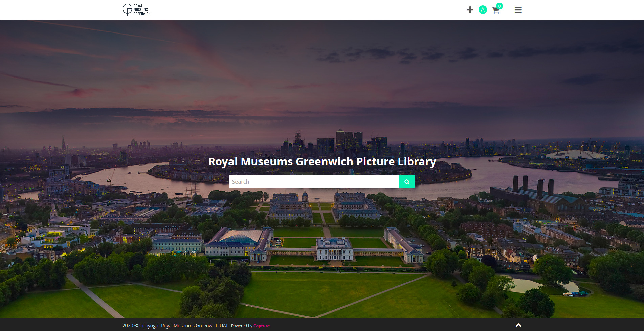This screenshot has height=331, width=644.
Task: Select the 'Royal Museums Greenwich Picture Library' heading
Action: [x=322, y=162]
